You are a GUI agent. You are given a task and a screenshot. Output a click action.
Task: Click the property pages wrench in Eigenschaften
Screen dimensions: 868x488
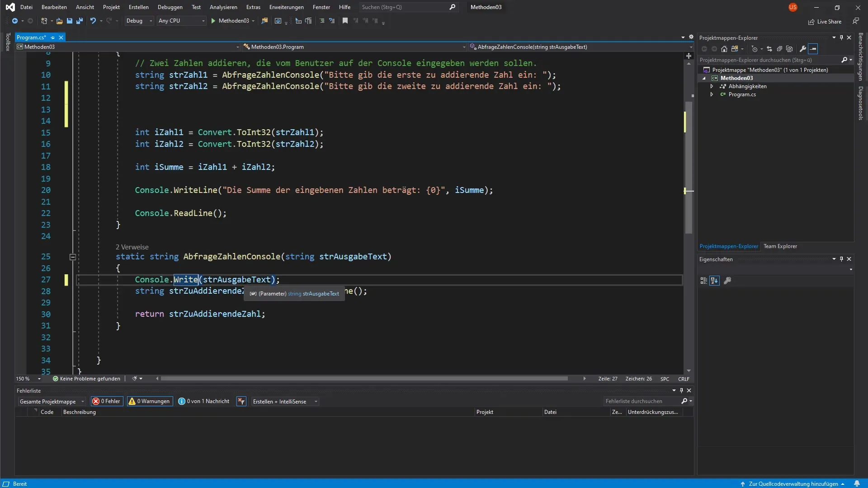point(727,281)
